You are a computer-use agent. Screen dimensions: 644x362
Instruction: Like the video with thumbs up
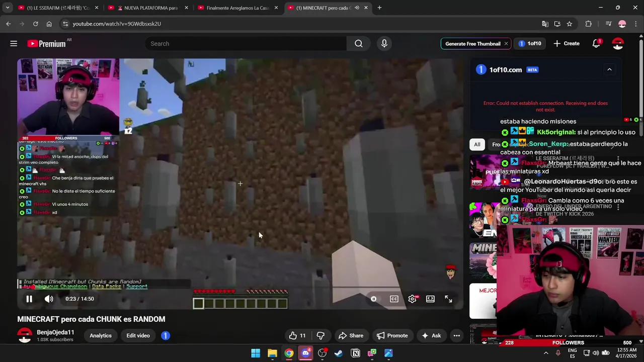tap(297, 335)
